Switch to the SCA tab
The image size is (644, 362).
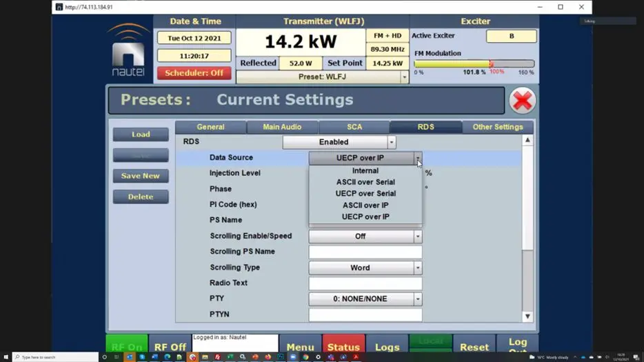coord(354,127)
